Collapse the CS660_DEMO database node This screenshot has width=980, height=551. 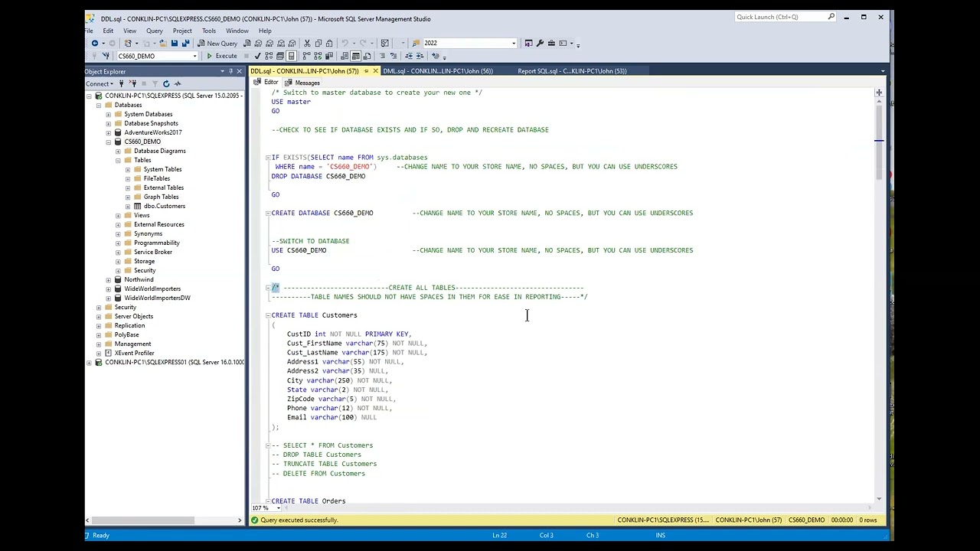pos(108,142)
